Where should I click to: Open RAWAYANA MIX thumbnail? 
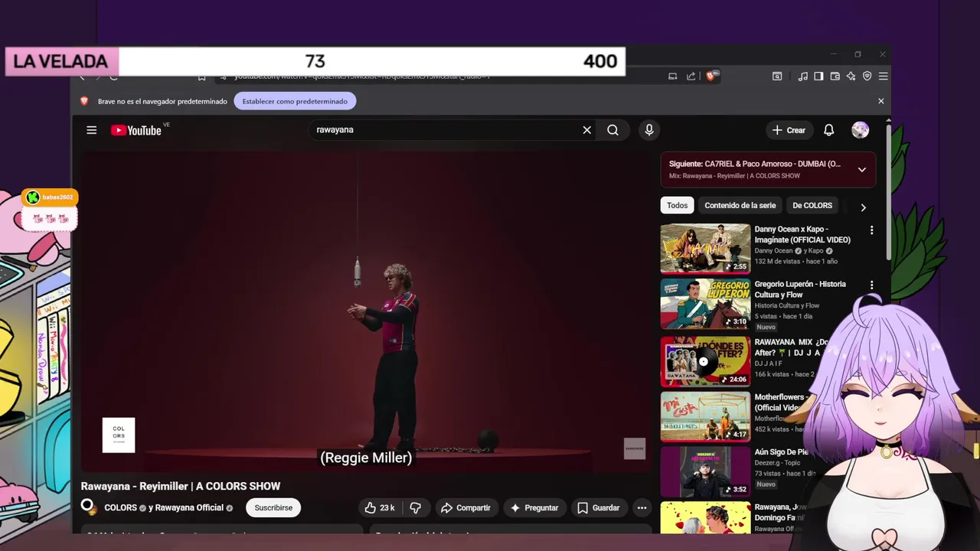tap(705, 362)
